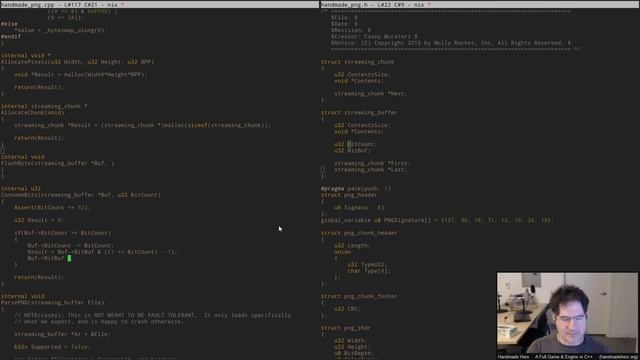Click the 'b32x Supported = false;' line
Screen dimensions: 640x360
(52, 347)
